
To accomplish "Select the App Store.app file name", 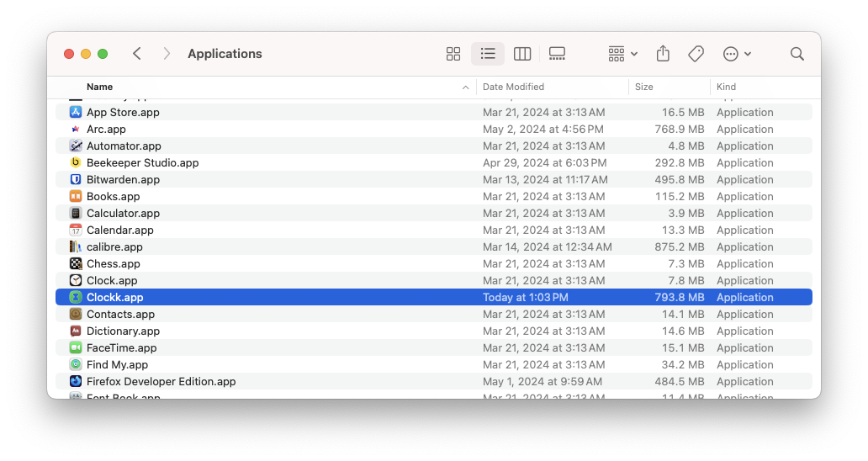I will pyautogui.click(x=123, y=113).
